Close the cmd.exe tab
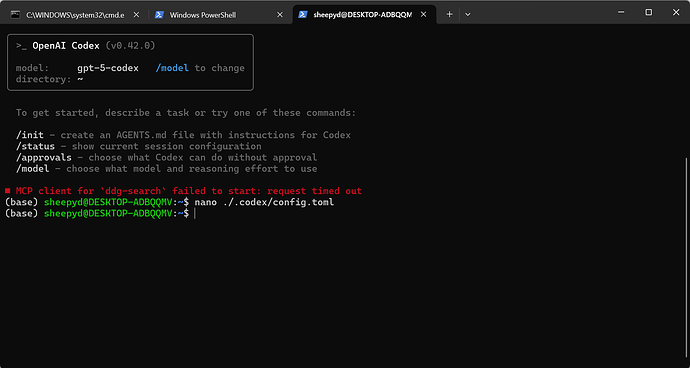The image size is (690, 368). click(136, 15)
